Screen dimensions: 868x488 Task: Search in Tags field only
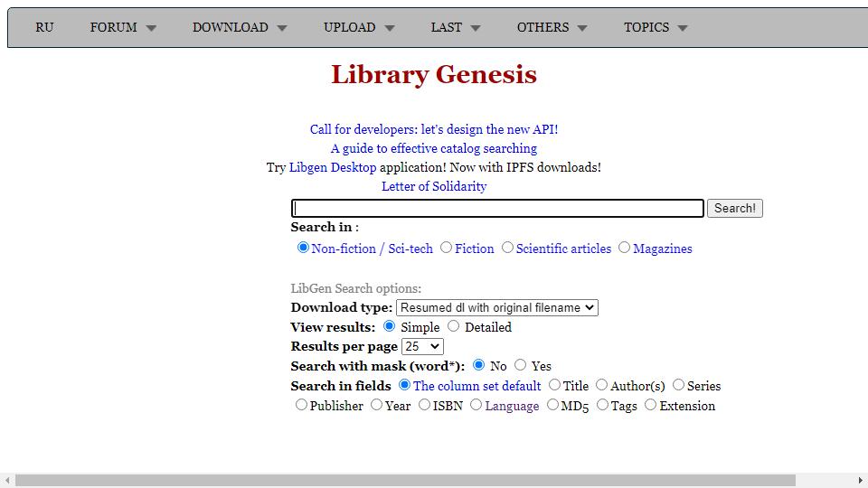pyautogui.click(x=602, y=405)
